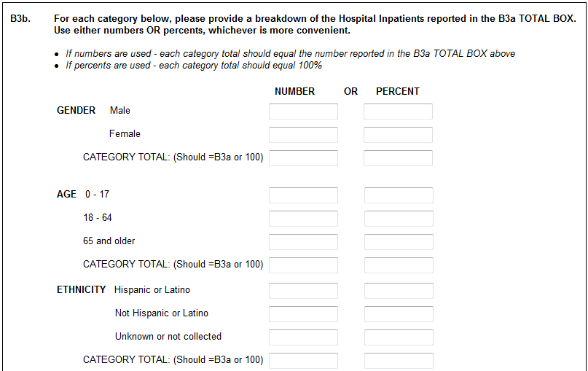588x371 pixels.
Task: Select the 65 and older PERCENT field
Action: 399,242
